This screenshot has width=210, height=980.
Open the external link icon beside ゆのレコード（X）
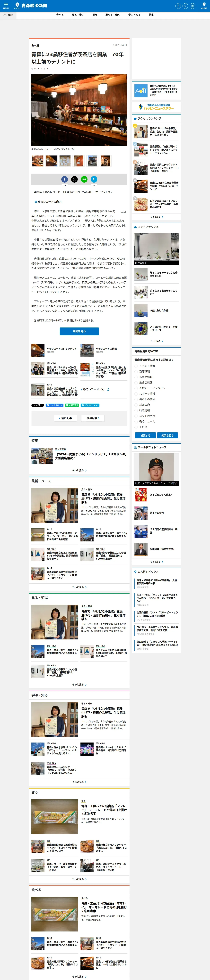[108, 390]
